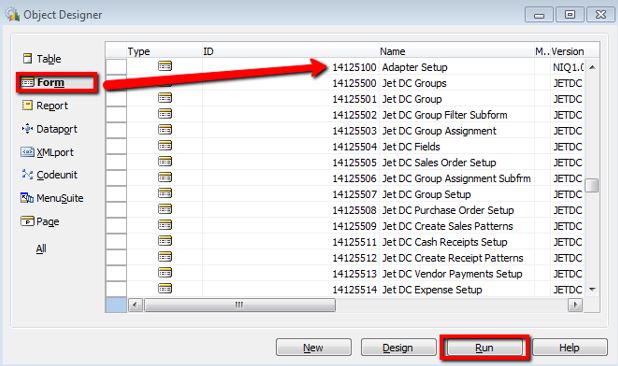
Task: Click form icon of Jet DC Group Filter Subform
Action: 165,113
